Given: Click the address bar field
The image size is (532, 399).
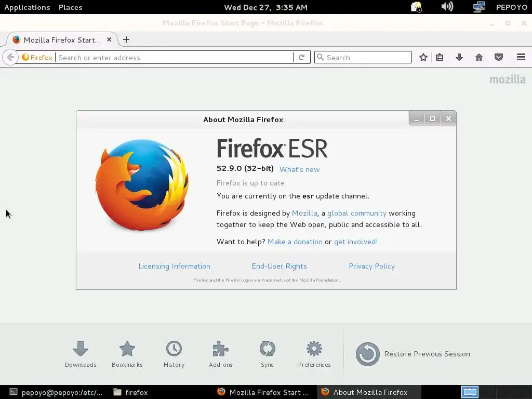Looking at the screenshot, I should click(x=175, y=57).
